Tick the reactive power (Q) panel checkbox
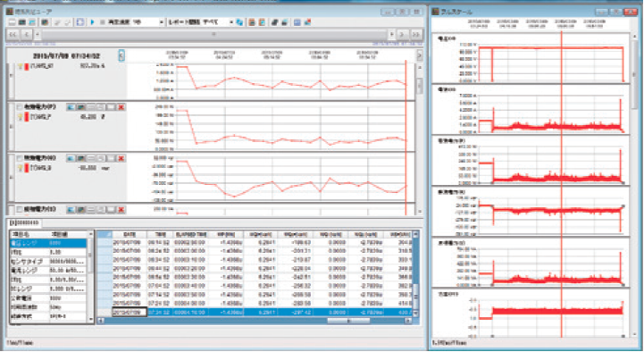This screenshot has height=352, width=644. pyautogui.click(x=20, y=158)
